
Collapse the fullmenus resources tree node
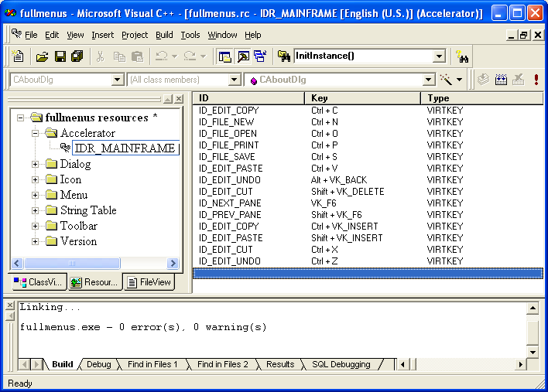(x=21, y=118)
